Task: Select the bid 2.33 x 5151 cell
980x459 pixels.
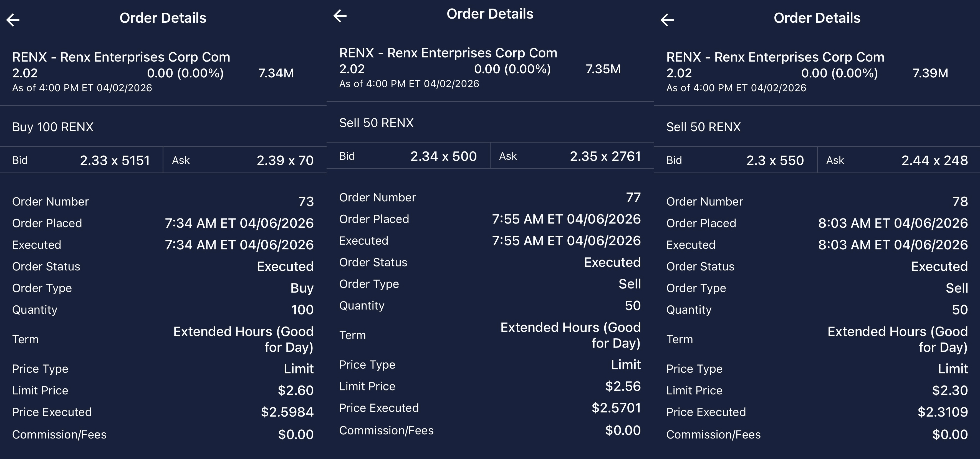Action: click(81, 160)
